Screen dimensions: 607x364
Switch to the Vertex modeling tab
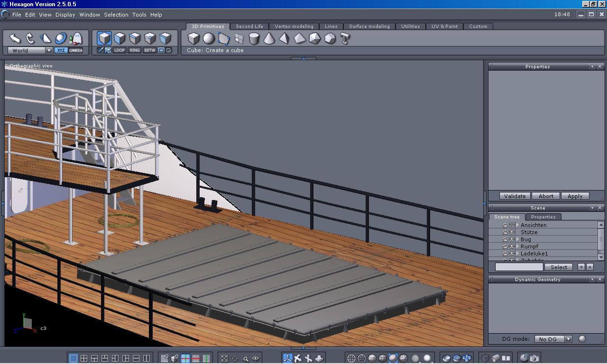coord(294,27)
